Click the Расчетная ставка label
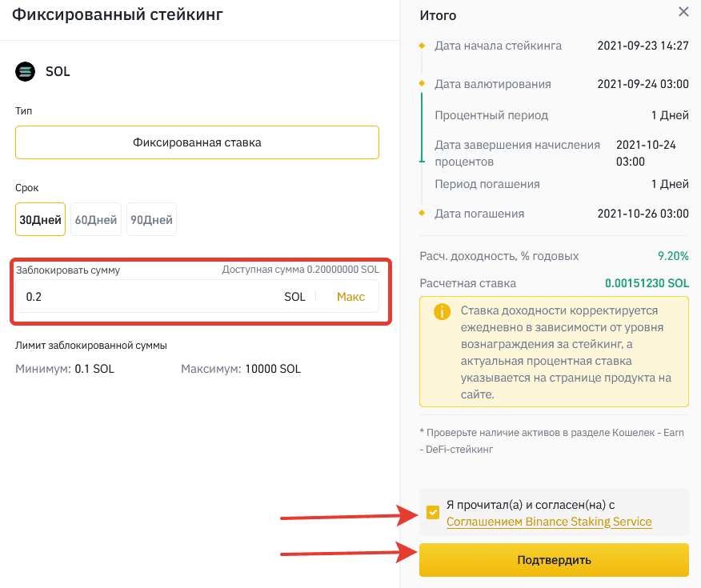Screen dimensions: 701x588 coord(467,283)
